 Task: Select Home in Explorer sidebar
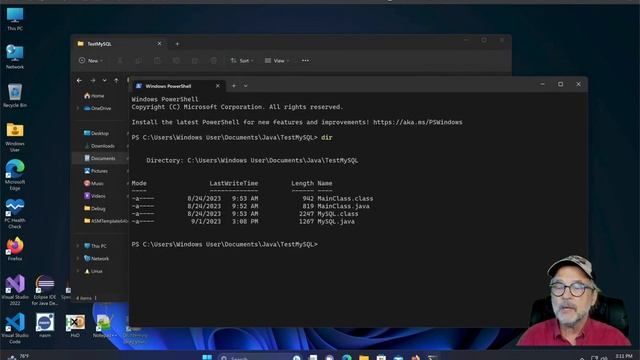click(x=94, y=96)
